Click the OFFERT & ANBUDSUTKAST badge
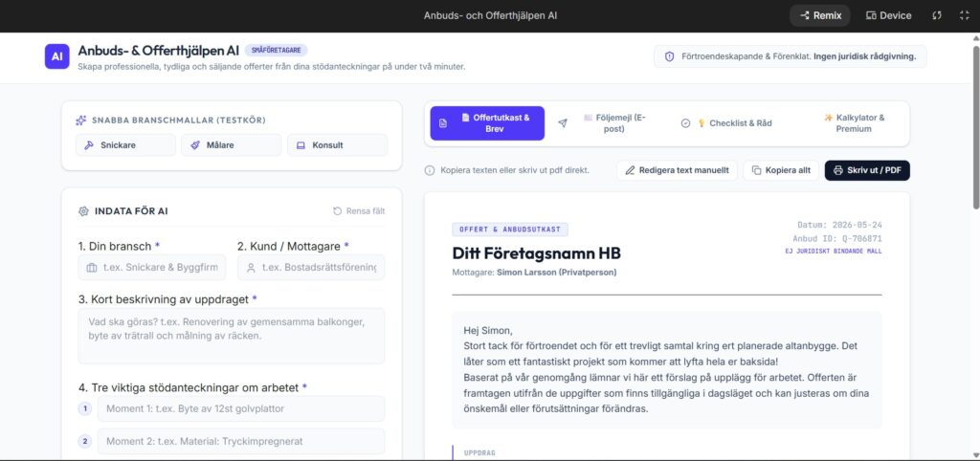The width and height of the screenshot is (980, 461). (510, 230)
